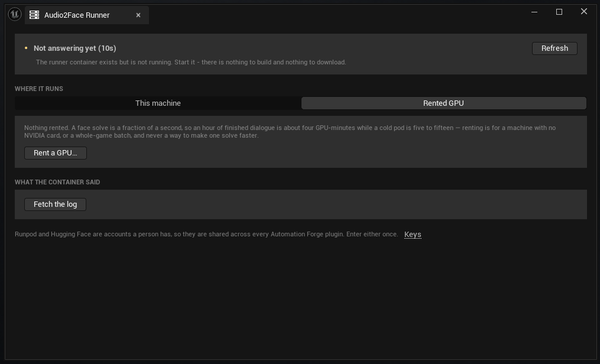Open the Keys link
The height and width of the screenshot is (364, 600).
[x=413, y=235]
